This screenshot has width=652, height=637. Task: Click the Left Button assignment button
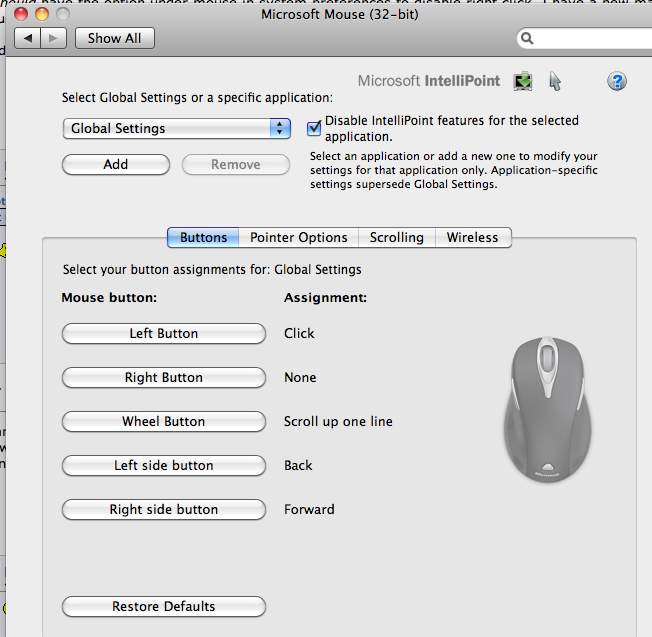click(164, 333)
